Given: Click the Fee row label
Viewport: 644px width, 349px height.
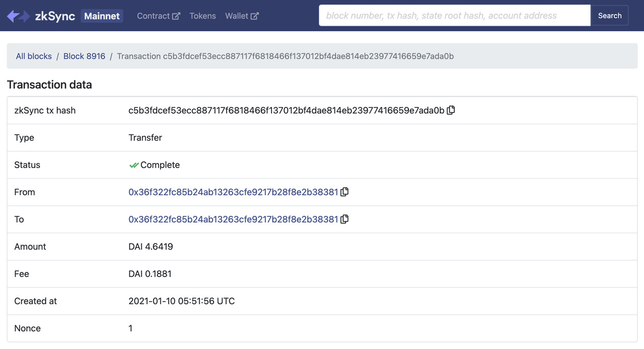Looking at the screenshot, I should tap(22, 273).
